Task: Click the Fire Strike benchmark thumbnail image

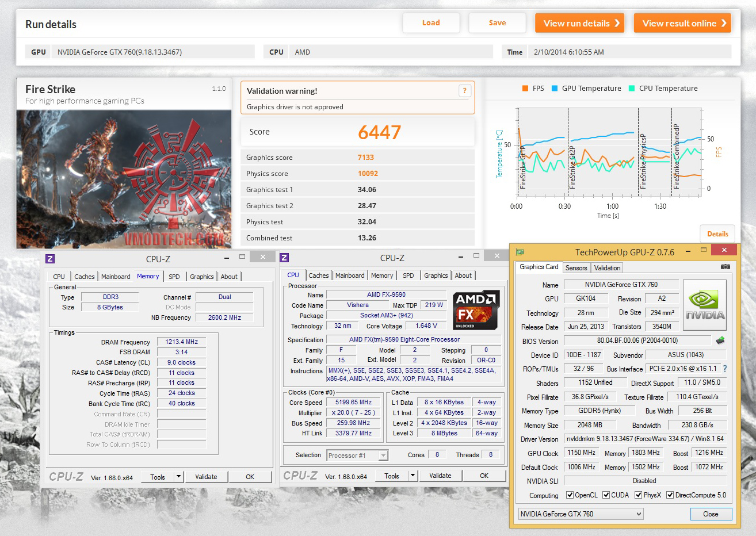Action: coord(124,179)
